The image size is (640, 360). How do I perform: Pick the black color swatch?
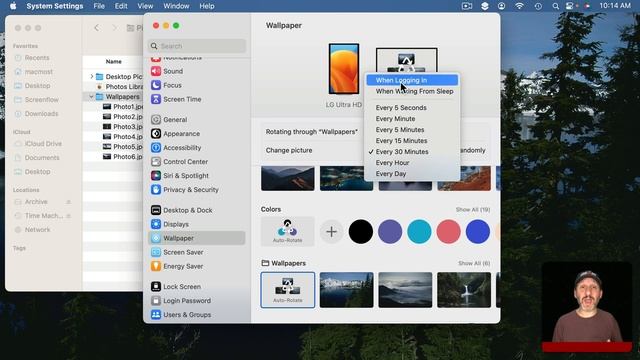[x=361, y=231]
